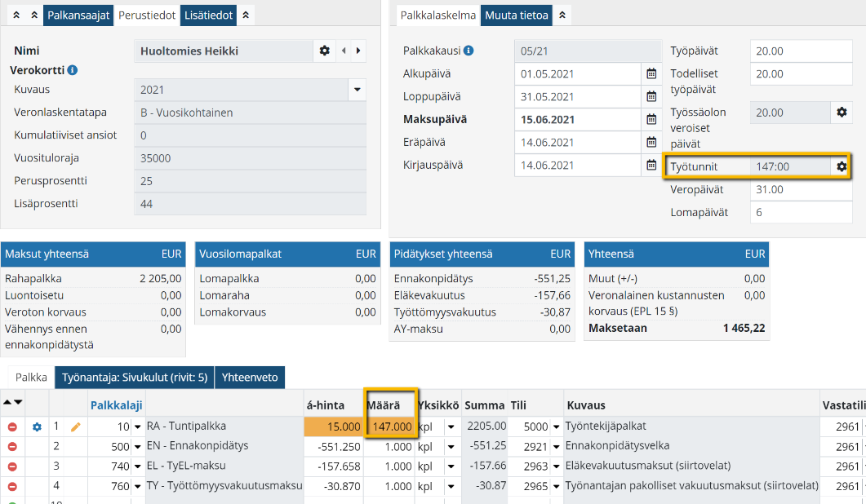
Task: Open the Yhteenveto tab
Action: pyautogui.click(x=249, y=378)
